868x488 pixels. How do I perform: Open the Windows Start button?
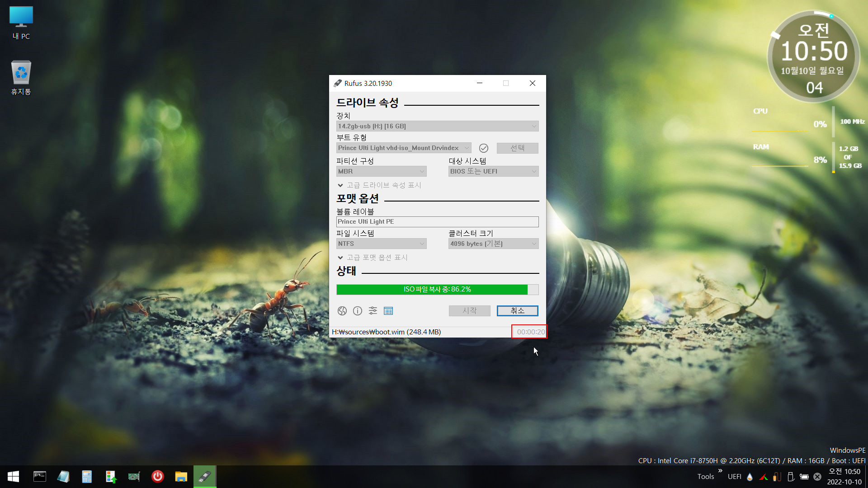click(13, 477)
